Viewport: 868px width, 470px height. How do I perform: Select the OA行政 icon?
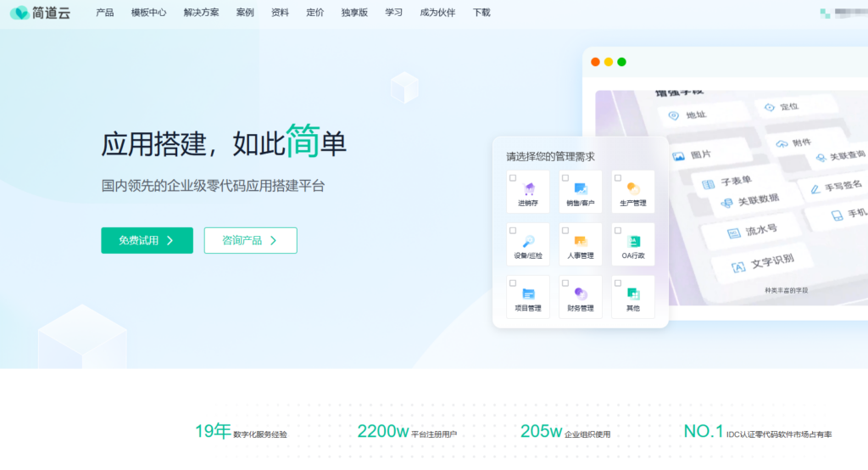(x=632, y=241)
